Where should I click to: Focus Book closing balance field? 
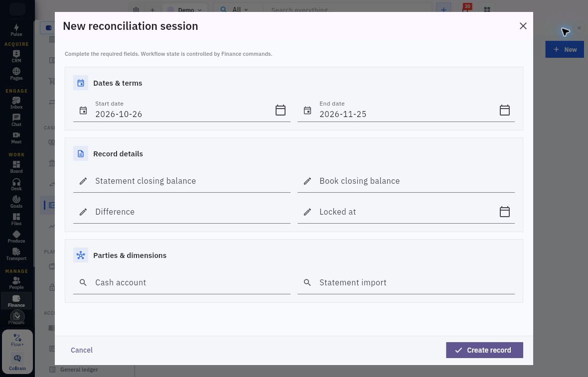[x=406, y=181]
